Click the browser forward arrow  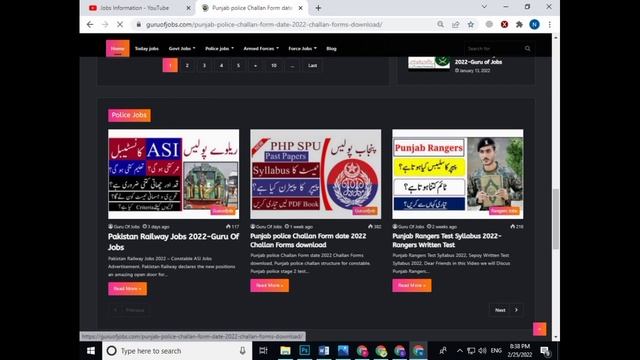[x=105, y=24]
